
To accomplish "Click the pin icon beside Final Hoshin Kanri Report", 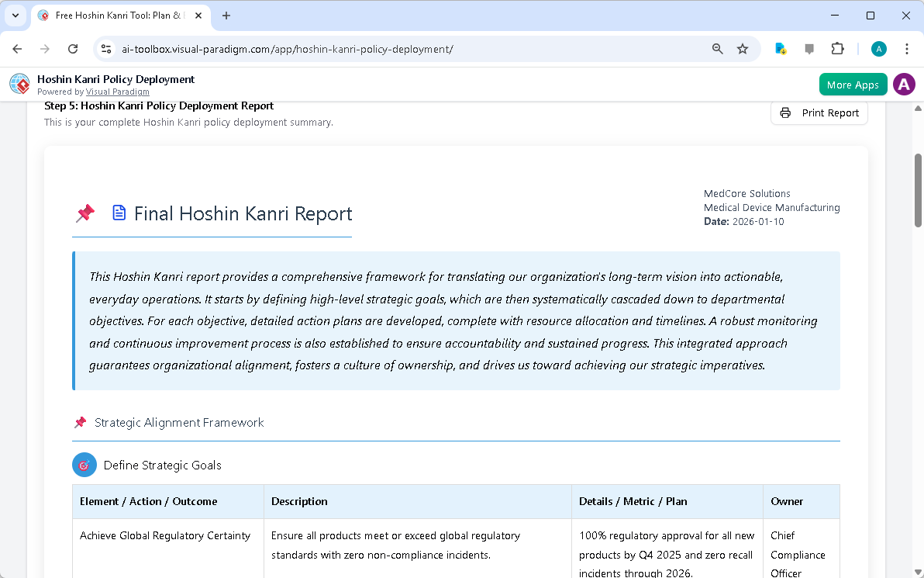I will pos(85,213).
